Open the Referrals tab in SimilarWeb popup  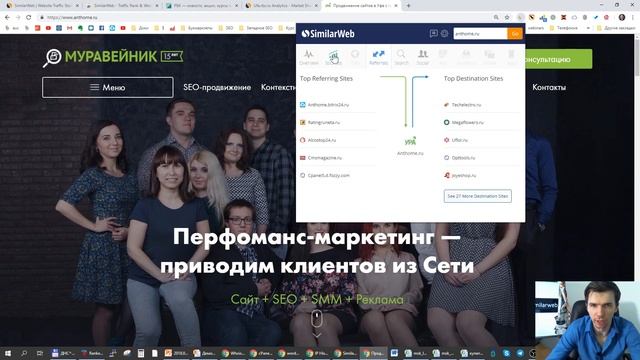coord(378,57)
